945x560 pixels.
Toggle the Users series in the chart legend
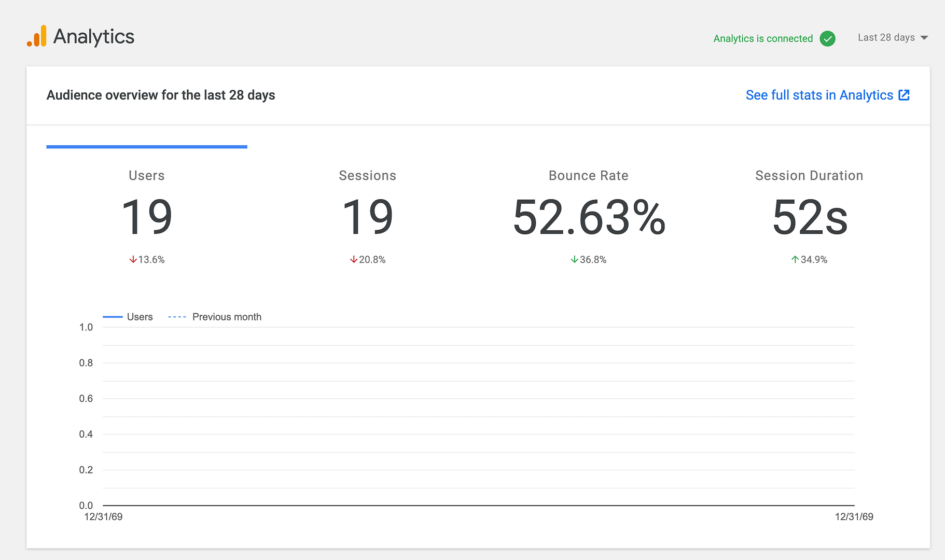[x=128, y=316]
